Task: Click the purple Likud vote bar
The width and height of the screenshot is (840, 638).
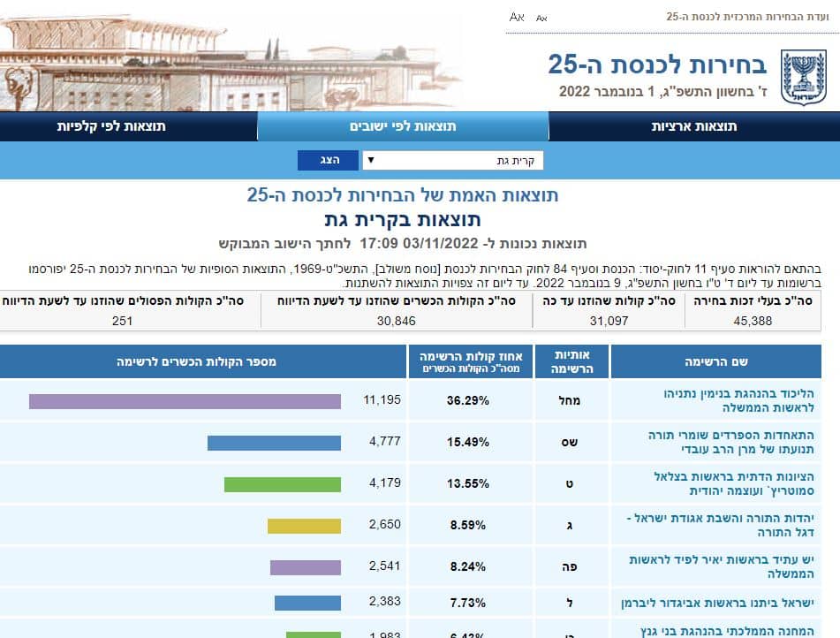Action: coord(185,401)
